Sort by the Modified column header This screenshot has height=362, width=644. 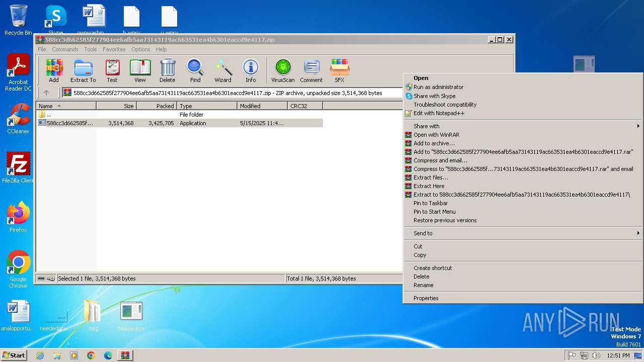click(x=262, y=106)
